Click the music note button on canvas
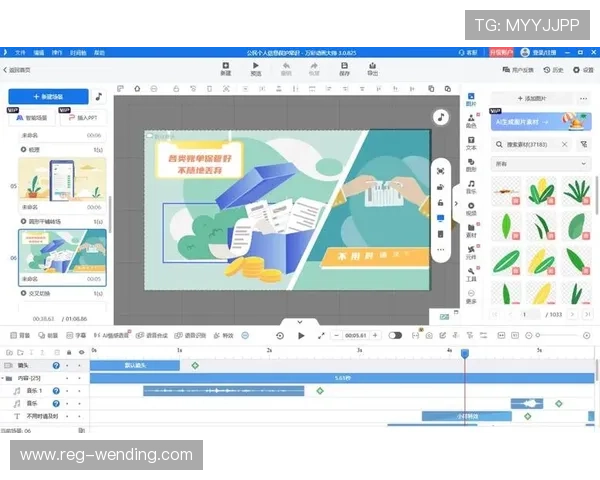 point(440,117)
